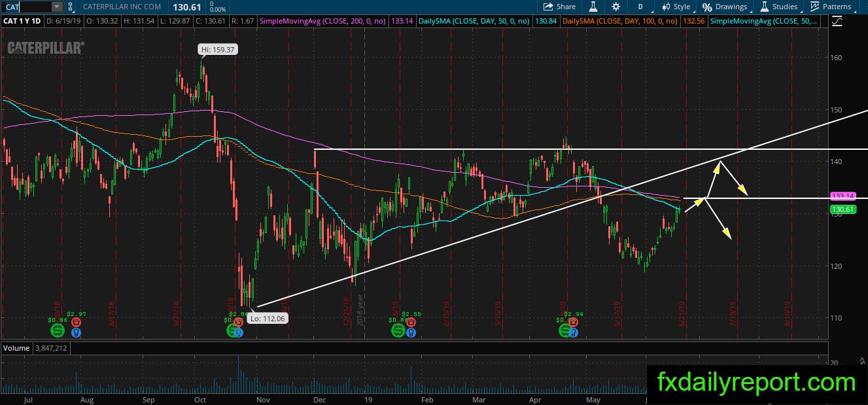This screenshot has height=405, width=868.
Task: Open the Studies dropdown menu
Action: tap(778, 7)
